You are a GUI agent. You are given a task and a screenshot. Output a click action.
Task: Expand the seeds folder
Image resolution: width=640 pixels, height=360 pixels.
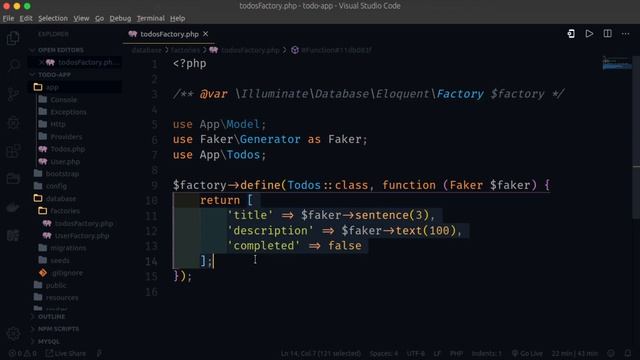tap(60, 260)
